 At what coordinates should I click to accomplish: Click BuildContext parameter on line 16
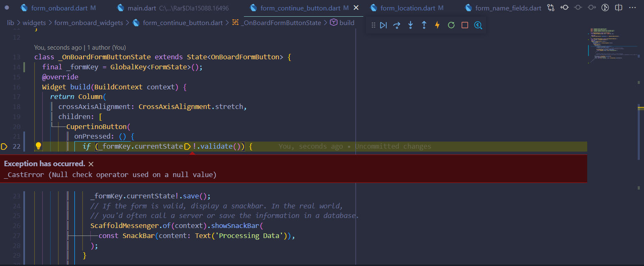[x=119, y=87]
